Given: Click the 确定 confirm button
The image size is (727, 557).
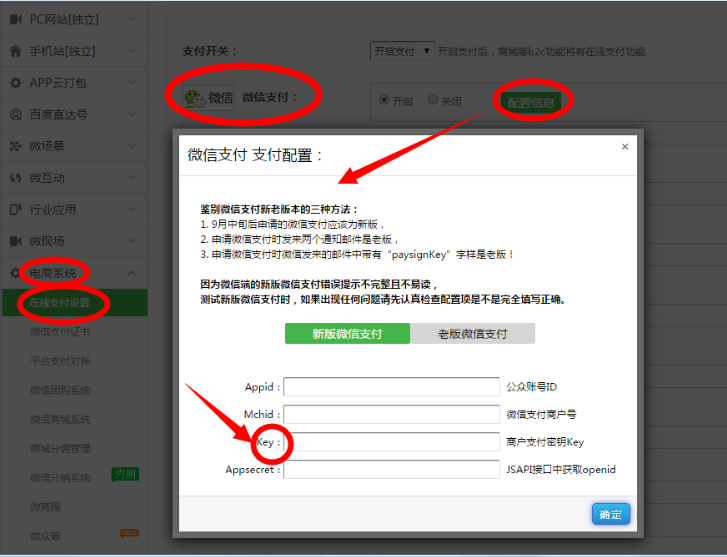Looking at the screenshot, I should click(x=610, y=515).
